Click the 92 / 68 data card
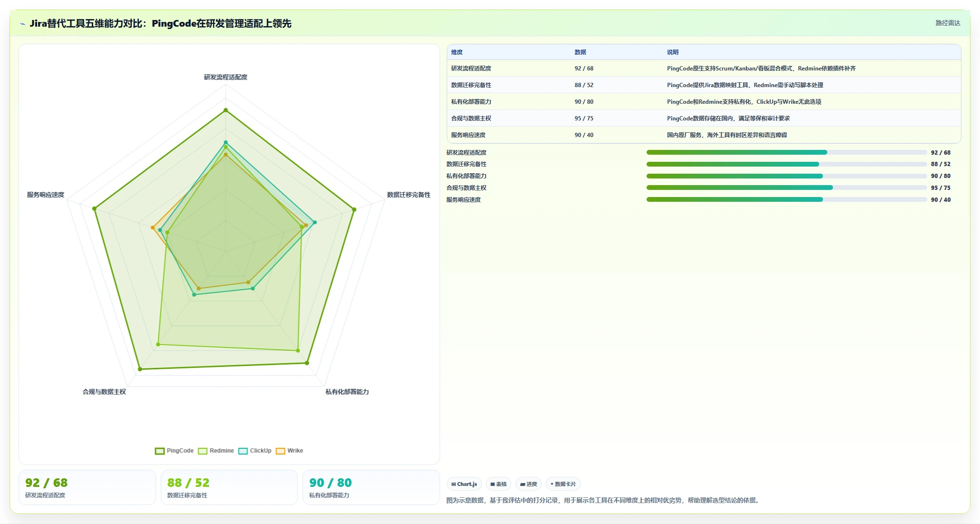The image size is (980, 524). (x=87, y=487)
